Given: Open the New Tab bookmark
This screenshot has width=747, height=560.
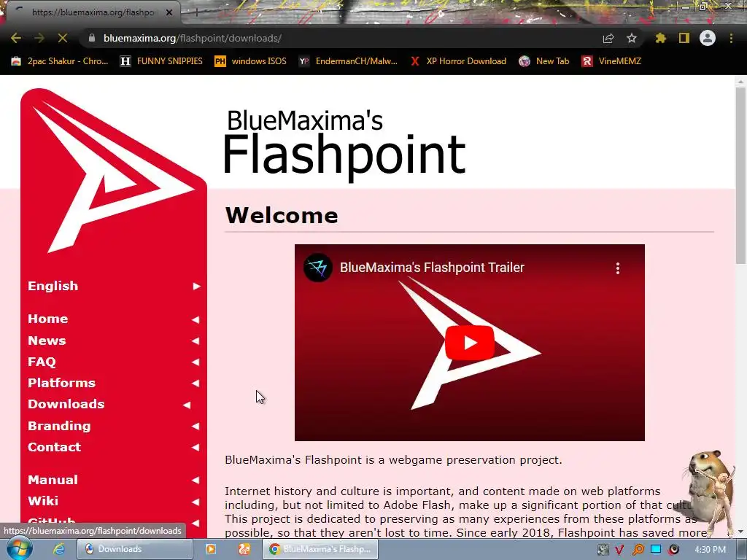Looking at the screenshot, I should tap(544, 61).
